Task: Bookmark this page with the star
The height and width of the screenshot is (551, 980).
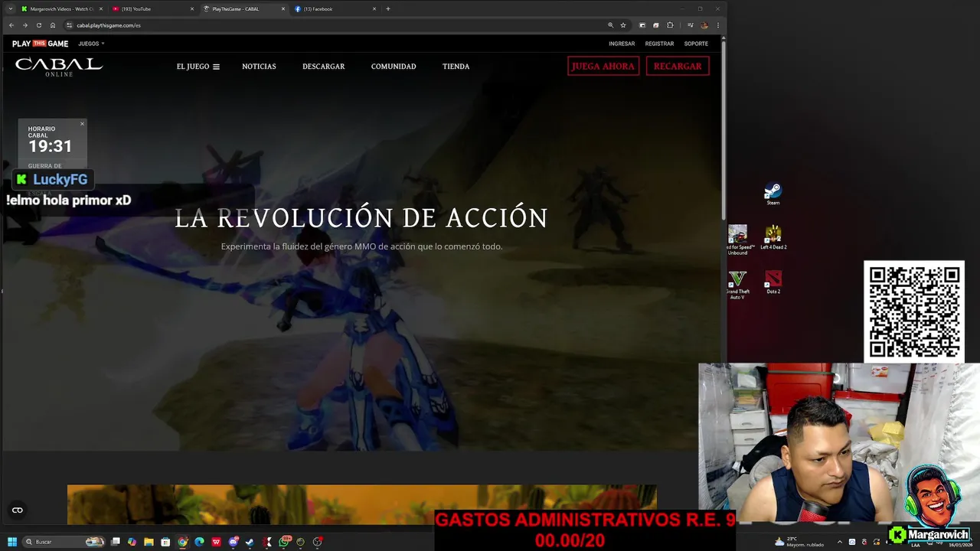Action: (x=623, y=25)
